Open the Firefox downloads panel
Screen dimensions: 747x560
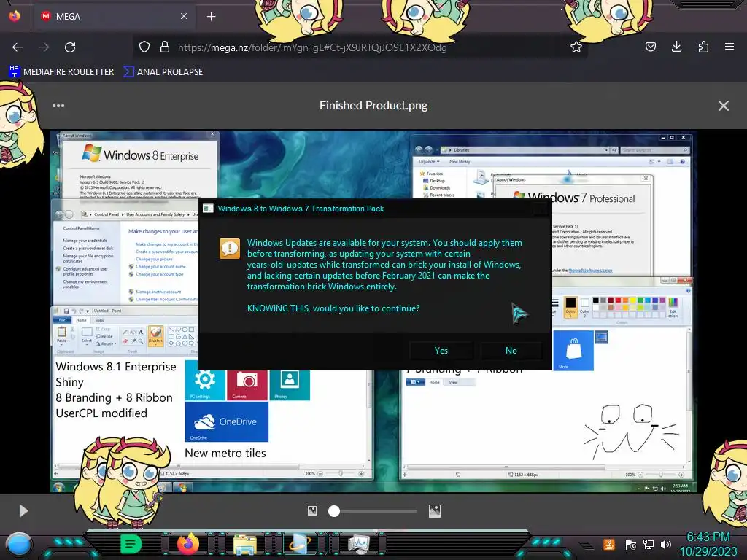(676, 47)
